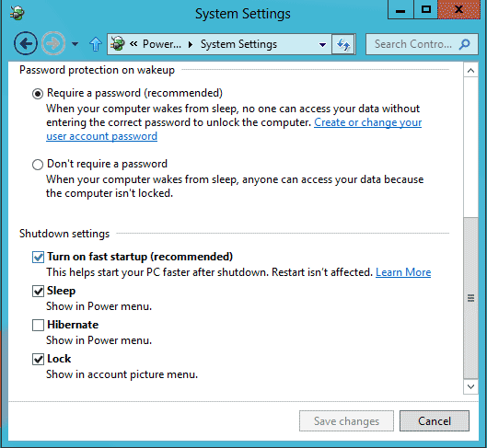
Task: Open the recent locations dropdown arrow
Action: [75, 44]
